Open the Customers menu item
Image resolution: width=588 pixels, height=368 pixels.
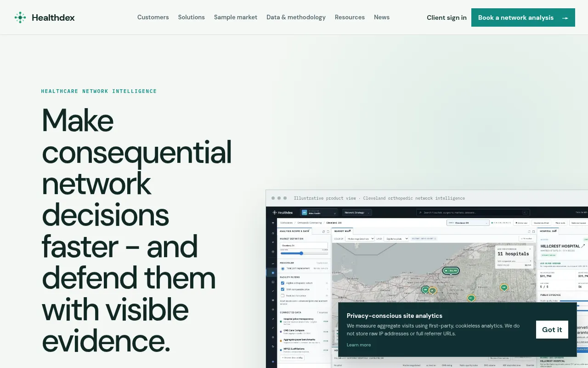click(x=153, y=17)
